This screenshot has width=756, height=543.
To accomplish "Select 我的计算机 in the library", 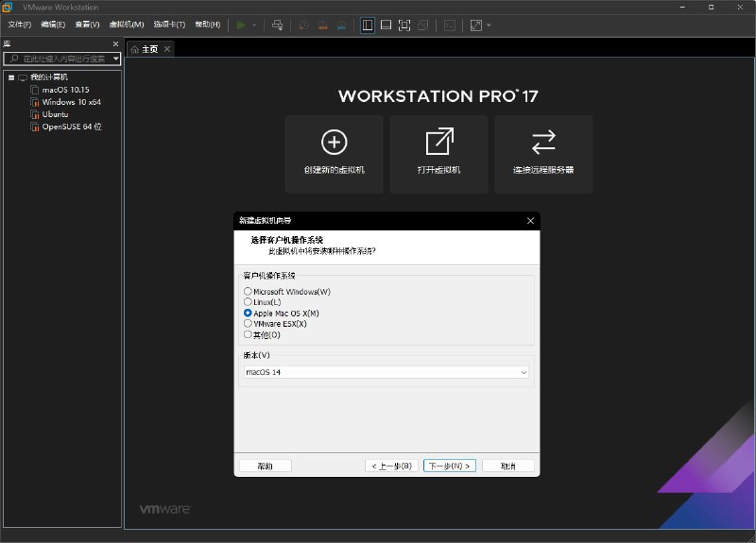I will 49,77.
